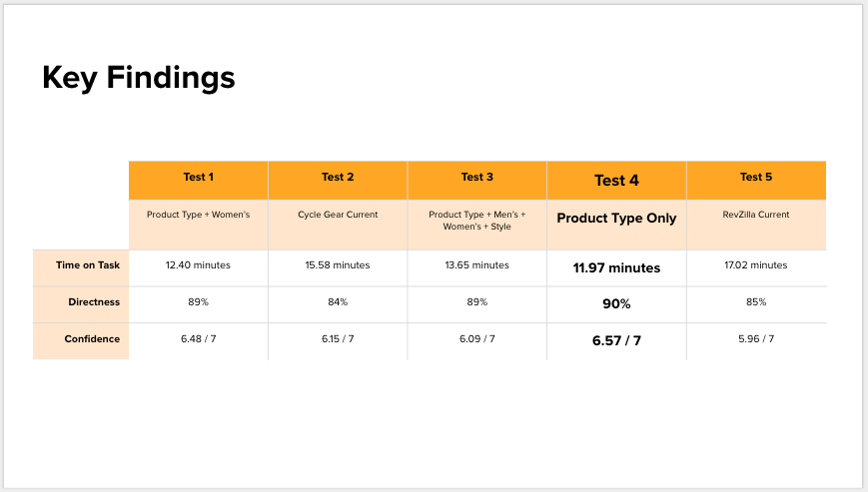Click the Test 3 column header
This screenshot has width=868, height=492.
[x=477, y=178]
